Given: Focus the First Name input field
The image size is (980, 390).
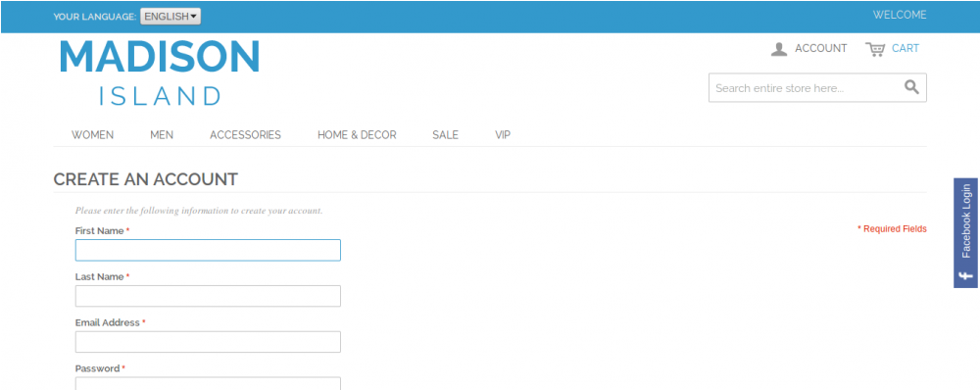Looking at the screenshot, I should 208,250.
